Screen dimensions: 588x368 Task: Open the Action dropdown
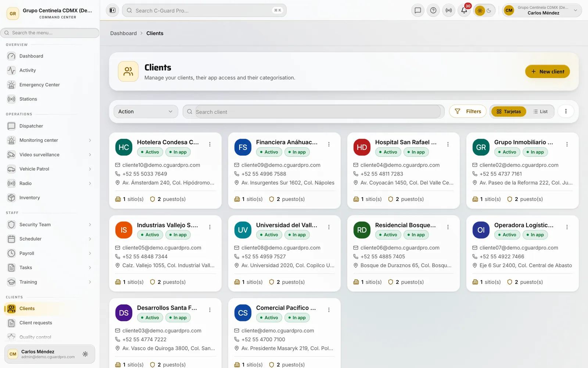point(146,112)
